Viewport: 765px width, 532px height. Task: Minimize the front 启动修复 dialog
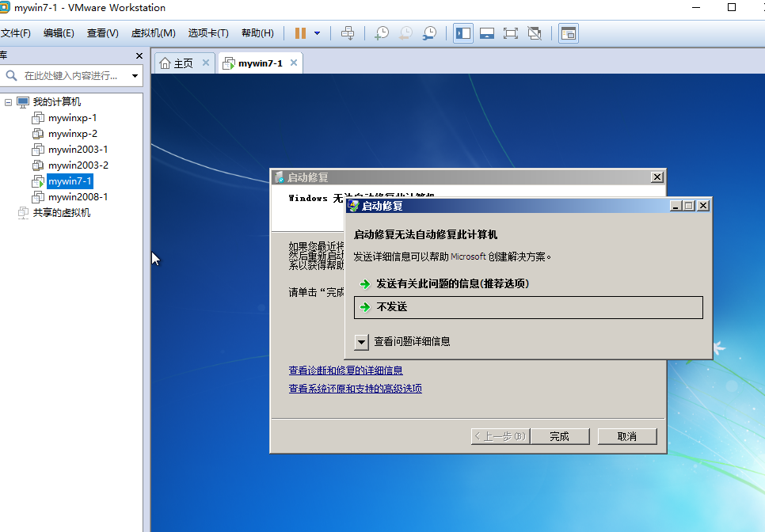pos(676,206)
